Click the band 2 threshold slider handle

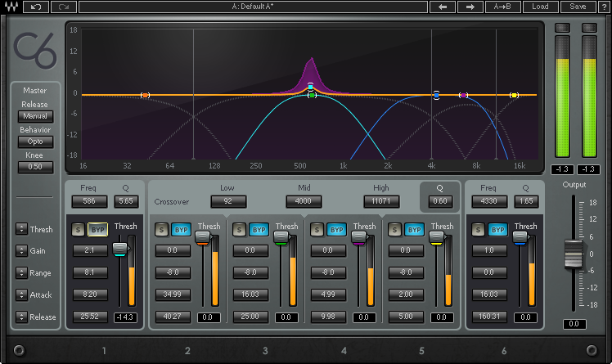coord(203,237)
